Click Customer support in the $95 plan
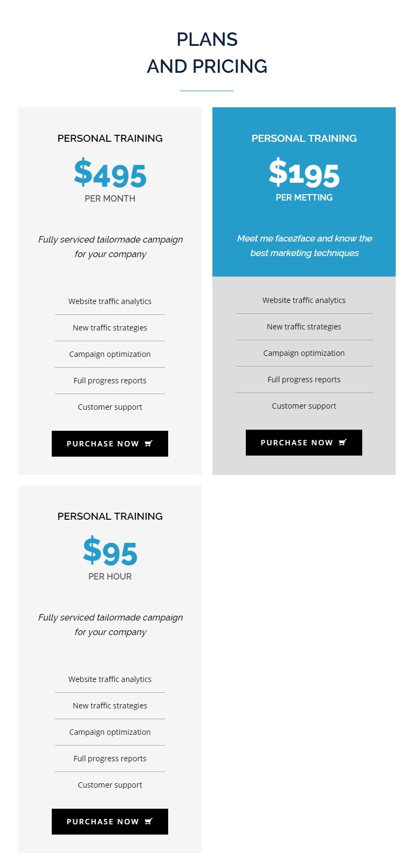 (x=110, y=785)
